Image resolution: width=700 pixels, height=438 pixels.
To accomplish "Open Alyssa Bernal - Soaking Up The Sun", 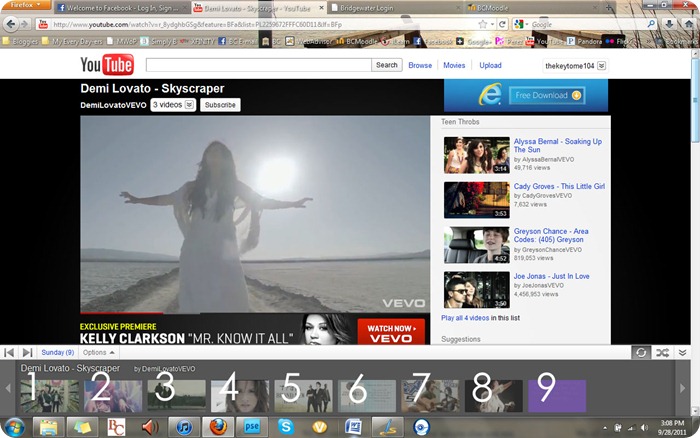I will coord(558,146).
